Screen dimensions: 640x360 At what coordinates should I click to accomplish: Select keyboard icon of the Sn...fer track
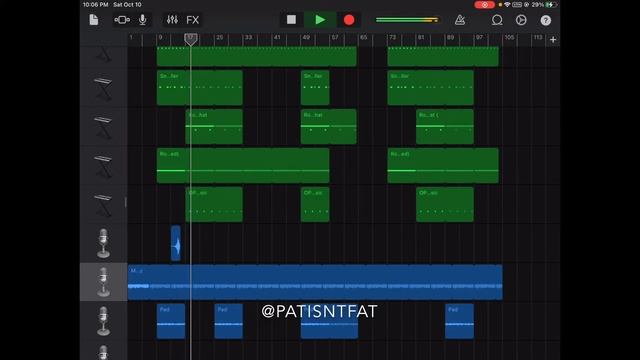coord(103,89)
